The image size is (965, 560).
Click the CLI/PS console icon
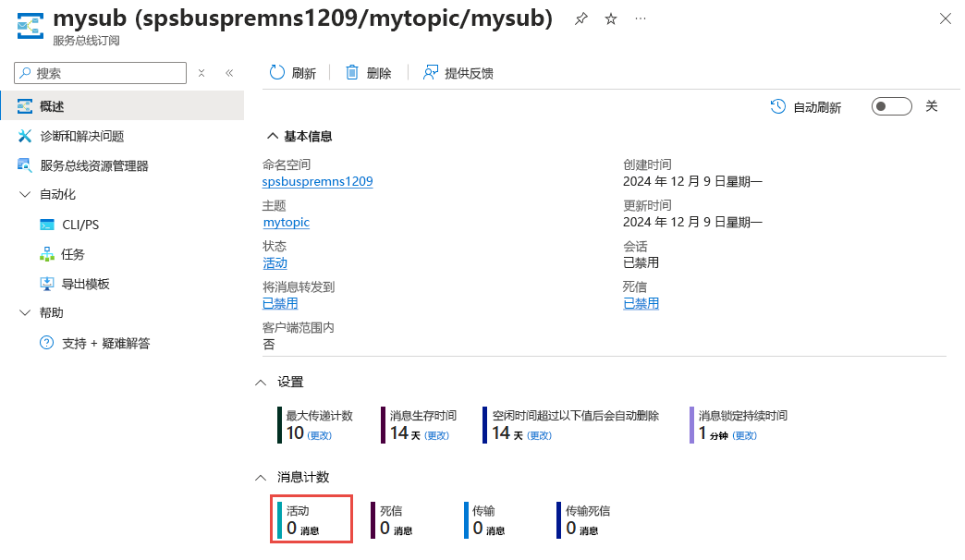pos(47,225)
